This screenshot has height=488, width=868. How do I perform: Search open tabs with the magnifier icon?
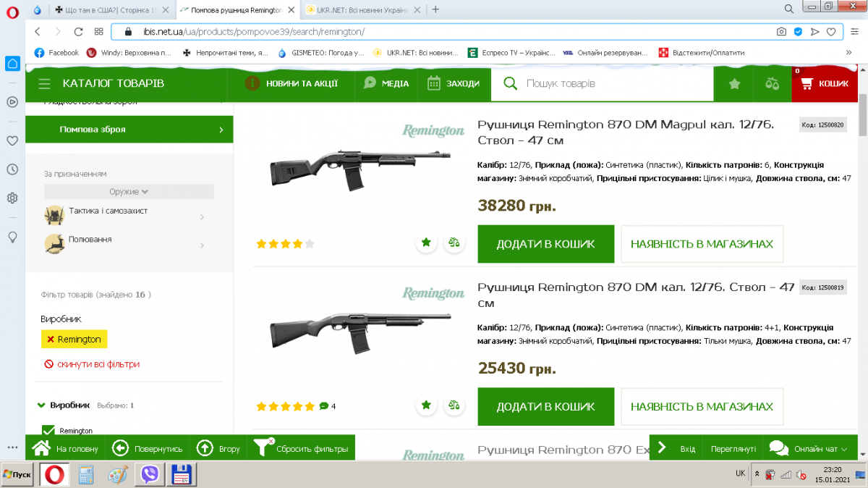[x=790, y=9]
